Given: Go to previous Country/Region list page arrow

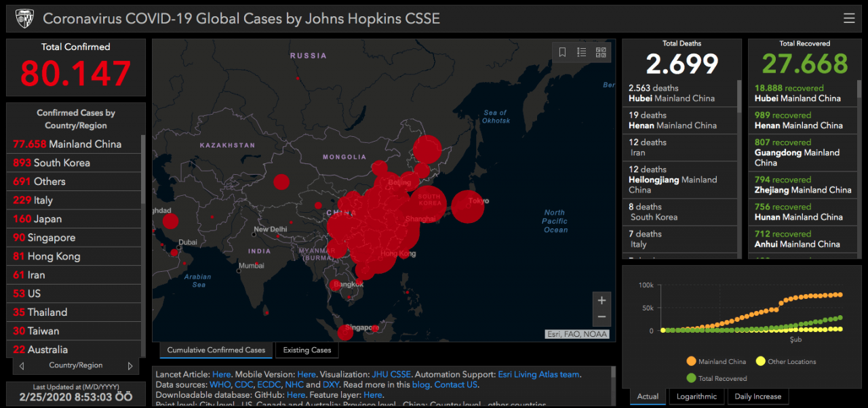Looking at the screenshot, I should point(22,366).
